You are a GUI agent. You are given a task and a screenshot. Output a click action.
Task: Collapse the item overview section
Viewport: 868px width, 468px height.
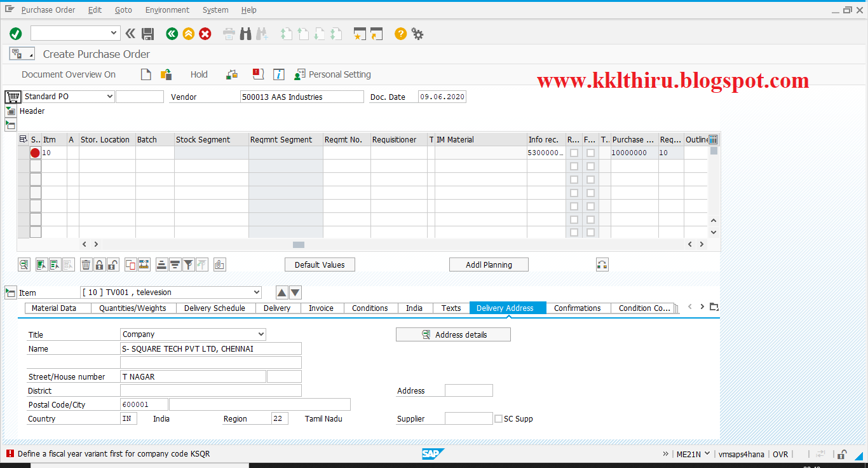tap(10, 124)
